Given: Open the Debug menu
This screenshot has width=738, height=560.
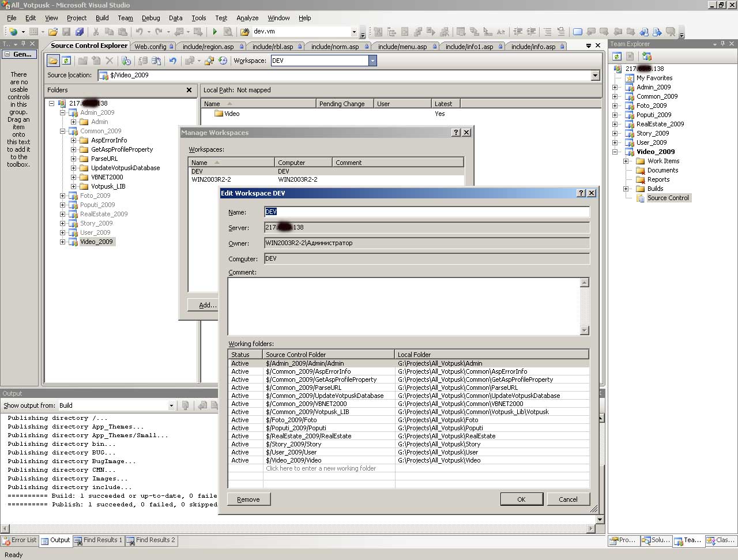Looking at the screenshot, I should 150,18.
